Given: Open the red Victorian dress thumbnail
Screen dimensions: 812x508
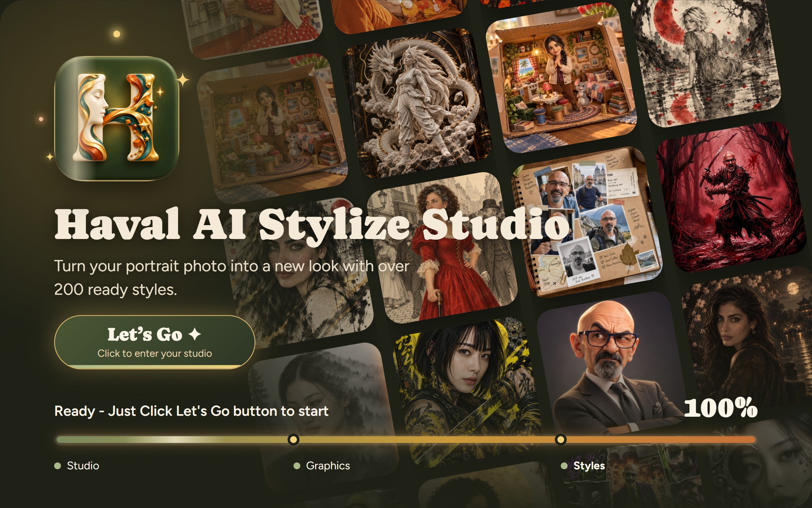Looking at the screenshot, I should (442, 248).
